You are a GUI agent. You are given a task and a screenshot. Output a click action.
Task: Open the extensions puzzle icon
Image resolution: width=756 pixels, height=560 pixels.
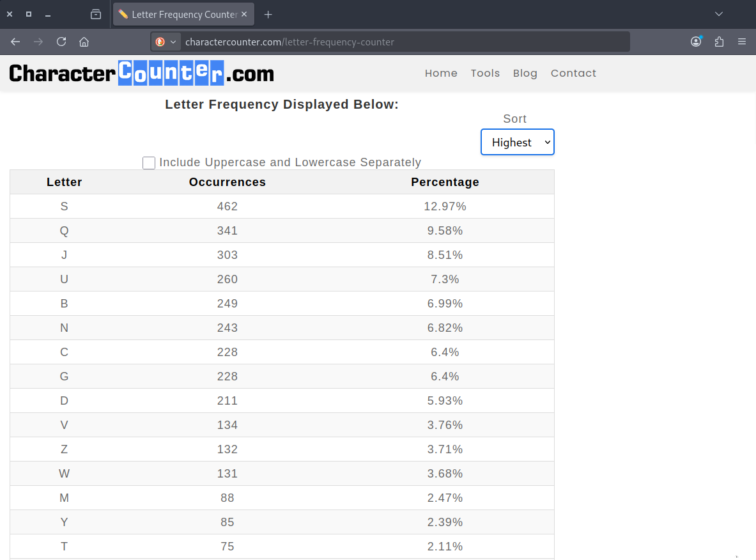click(719, 42)
